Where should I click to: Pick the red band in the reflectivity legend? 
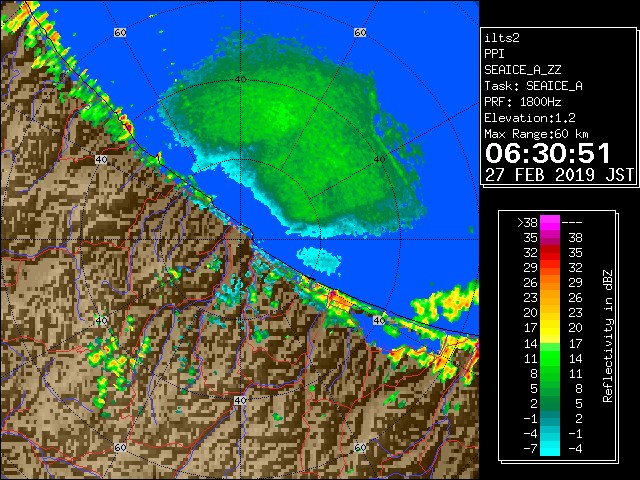click(550, 253)
